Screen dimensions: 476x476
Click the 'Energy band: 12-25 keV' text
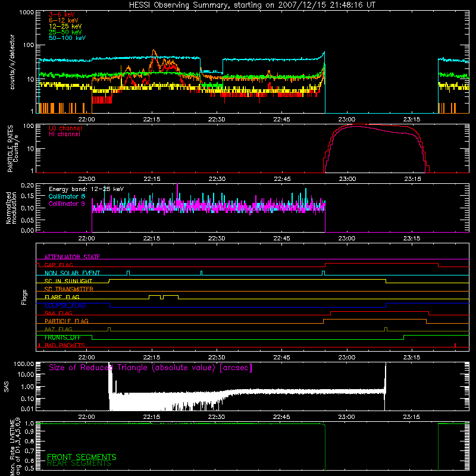[x=86, y=189]
